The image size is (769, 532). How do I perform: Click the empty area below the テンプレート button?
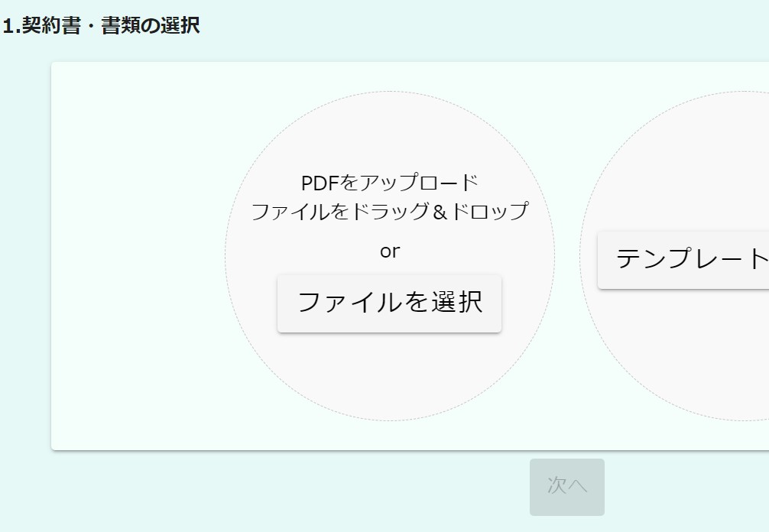(x=688, y=352)
